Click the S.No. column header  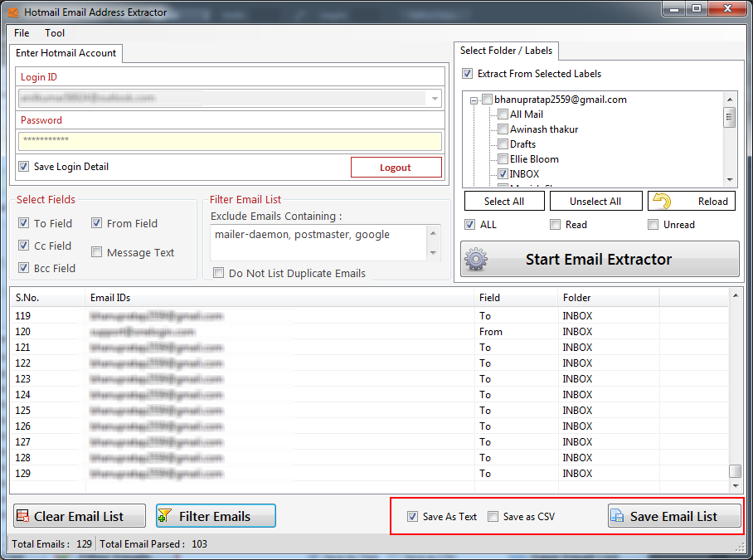47,298
